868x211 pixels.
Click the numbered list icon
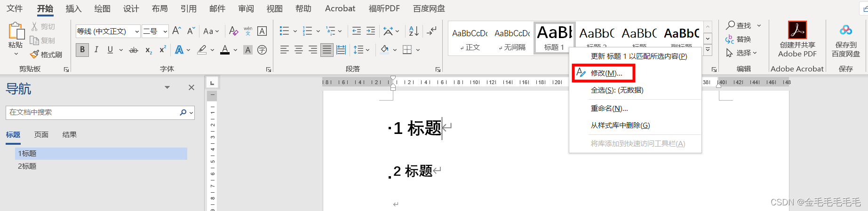point(307,31)
